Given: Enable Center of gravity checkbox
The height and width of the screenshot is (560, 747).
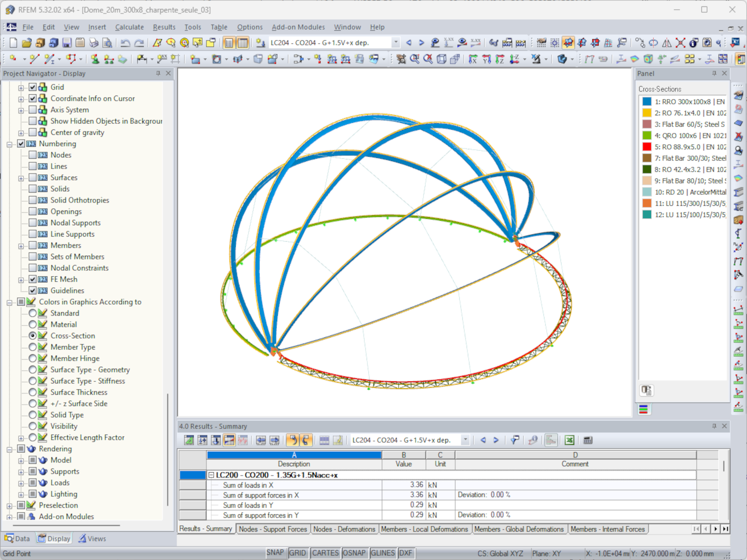Looking at the screenshot, I should tap(33, 133).
